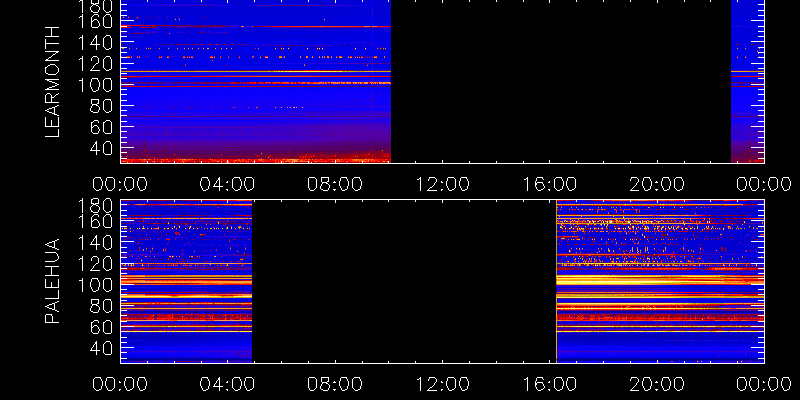Click the 80 frequency tick on Palehua plot
The image size is (800, 400).
(x=104, y=306)
